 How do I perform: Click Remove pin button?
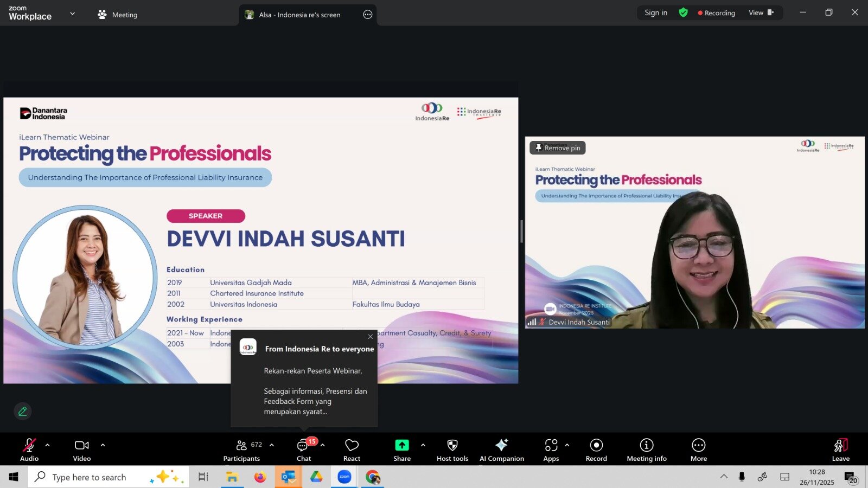pos(557,147)
